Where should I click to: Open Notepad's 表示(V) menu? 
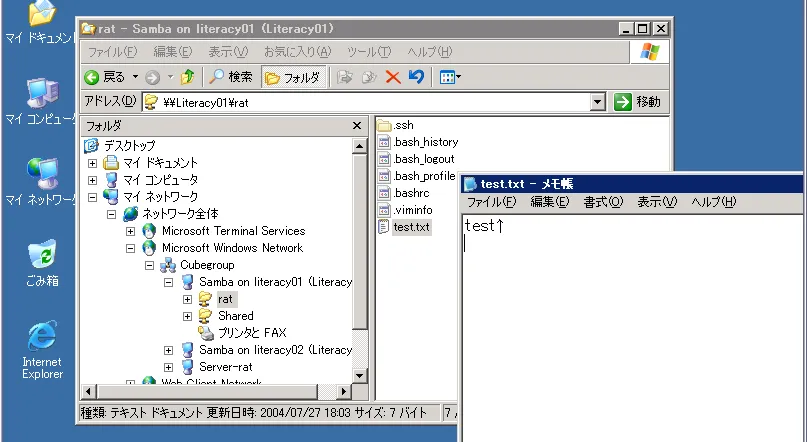[x=657, y=202]
